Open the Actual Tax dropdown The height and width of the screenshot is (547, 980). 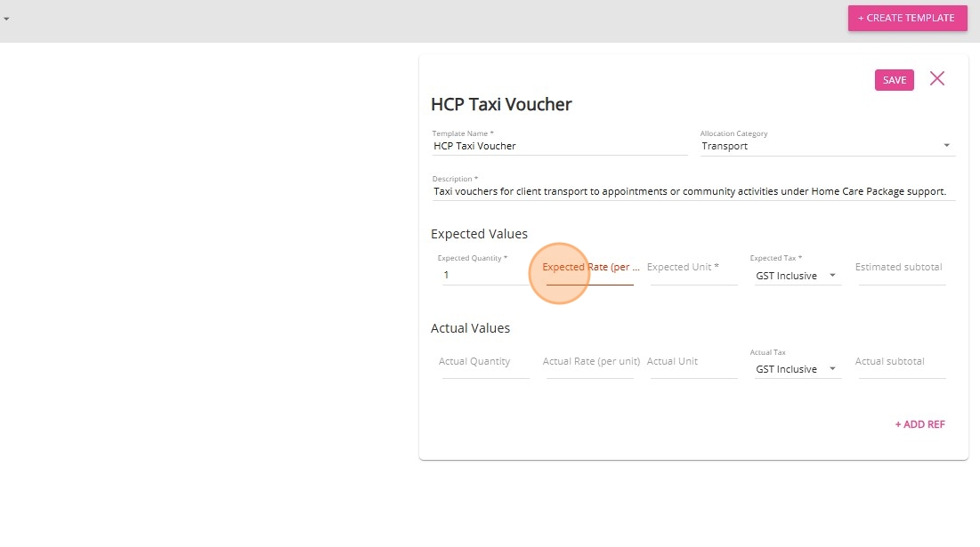pyautogui.click(x=798, y=369)
